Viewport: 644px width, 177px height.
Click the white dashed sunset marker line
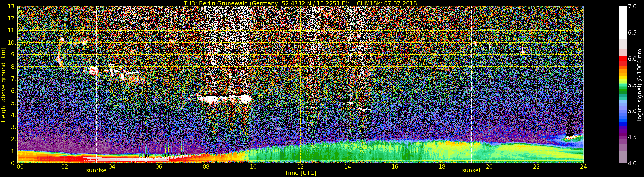471,85
